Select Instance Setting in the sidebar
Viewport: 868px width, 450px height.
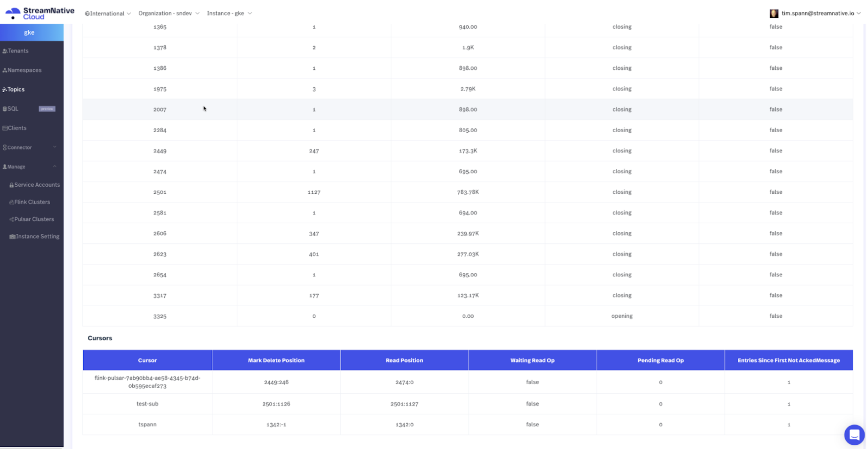point(37,236)
